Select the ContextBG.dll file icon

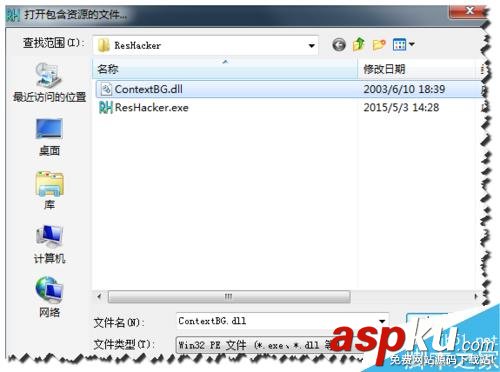(106, 89)
